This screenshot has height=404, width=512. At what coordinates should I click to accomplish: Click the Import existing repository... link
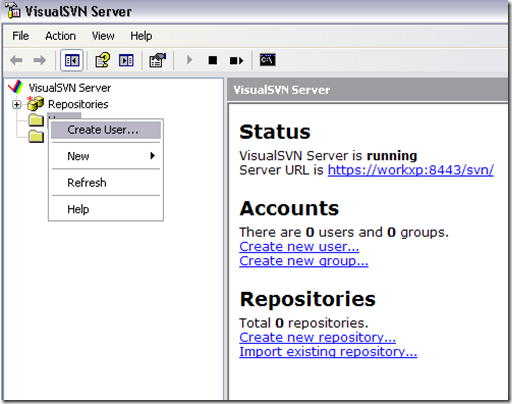[x=328, y=352]
